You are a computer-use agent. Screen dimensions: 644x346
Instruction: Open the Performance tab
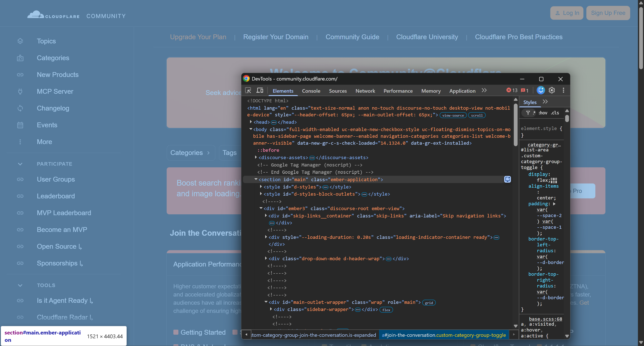point(398,91)
